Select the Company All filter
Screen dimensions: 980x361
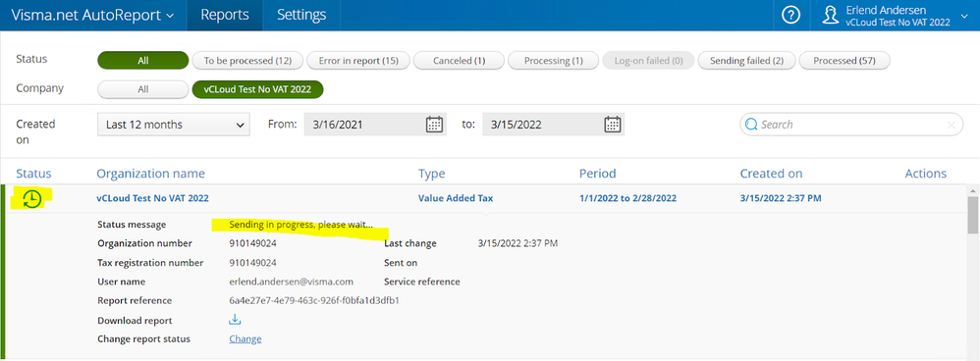pyautogui.click(x=143, y=89)
